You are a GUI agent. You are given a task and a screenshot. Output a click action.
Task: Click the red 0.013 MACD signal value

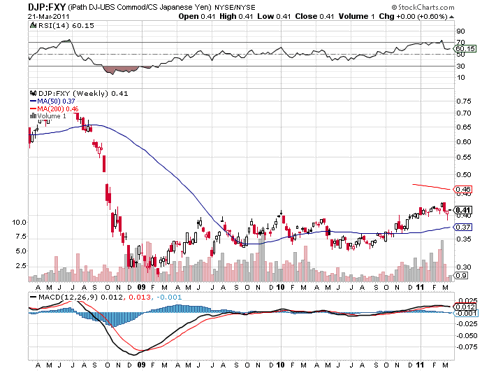click(x=140, y=297)
